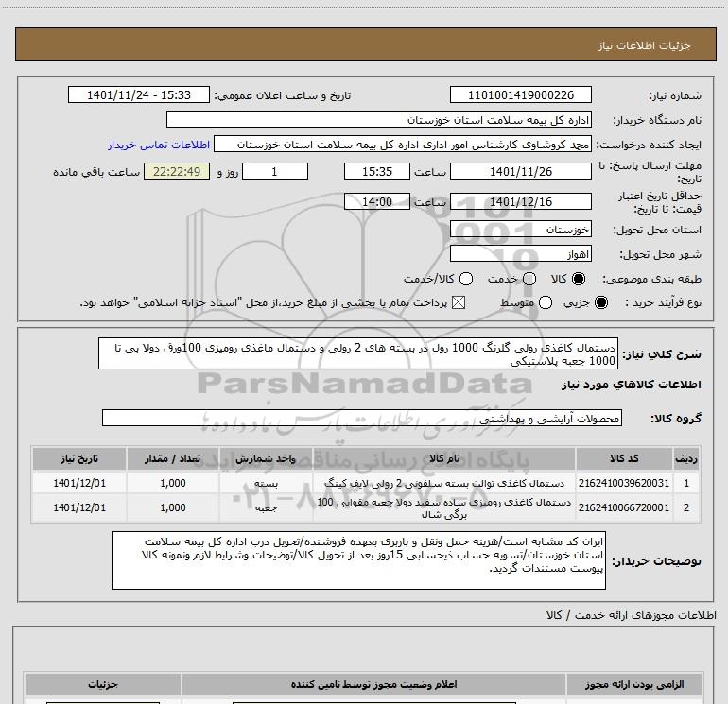
Task: Click product code 2162410066720001
Action: point(624,507)
